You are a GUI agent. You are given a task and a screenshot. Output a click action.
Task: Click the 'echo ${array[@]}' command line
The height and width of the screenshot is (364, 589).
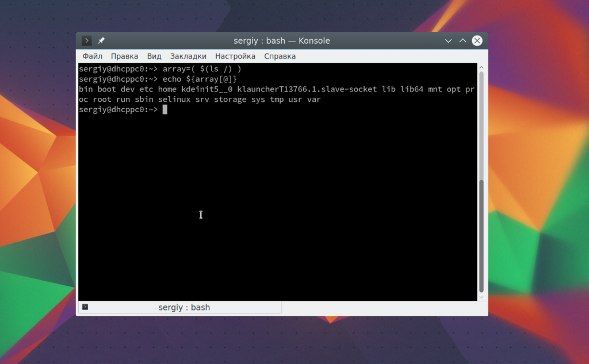200,79
